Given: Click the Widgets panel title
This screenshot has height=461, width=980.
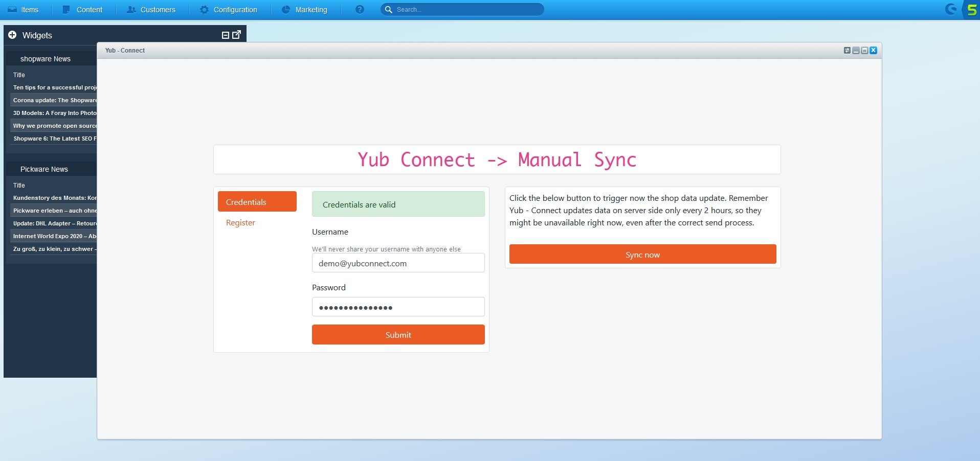Looking at the screenshot, I should 37,35.
